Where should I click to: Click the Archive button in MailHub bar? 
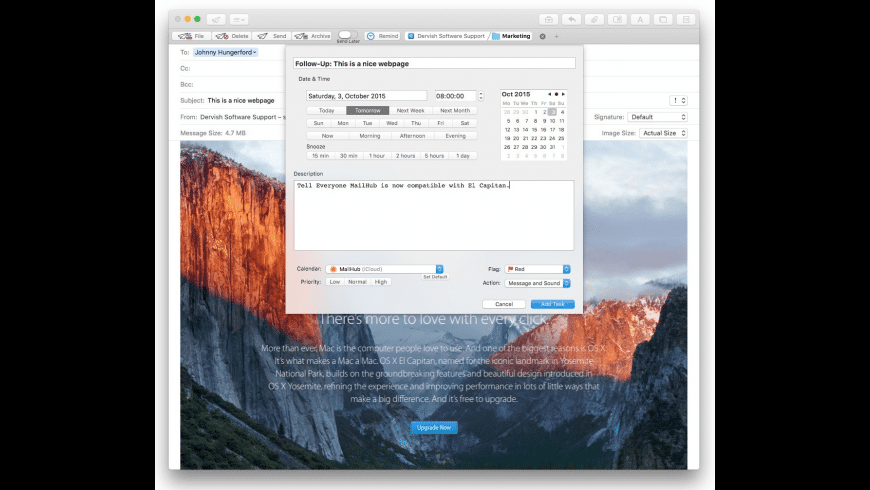[312, 36]
